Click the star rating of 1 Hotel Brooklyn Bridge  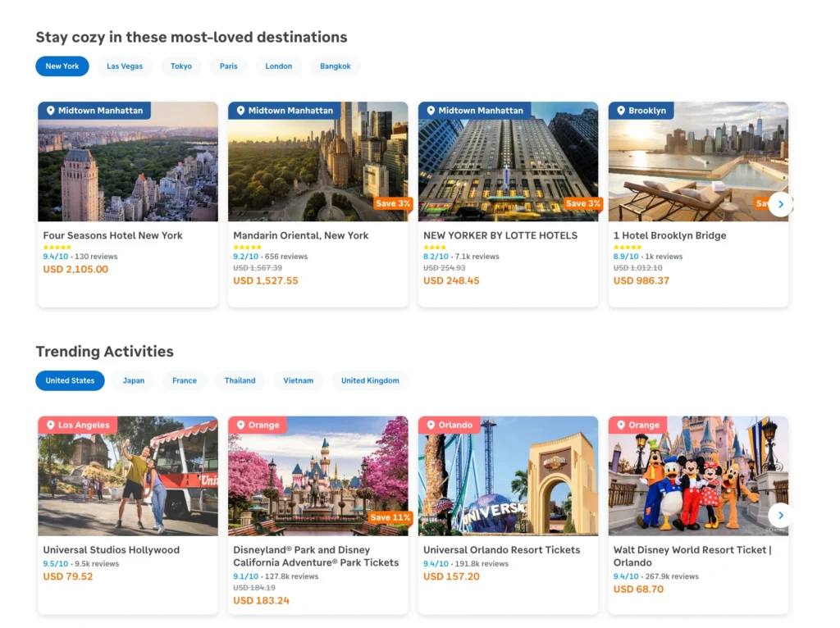point(628,248)
